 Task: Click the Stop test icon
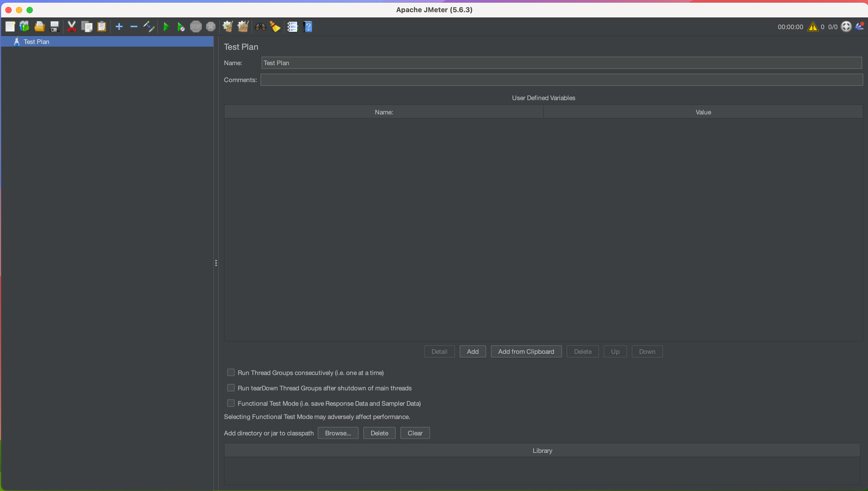(x=196, y=27)
